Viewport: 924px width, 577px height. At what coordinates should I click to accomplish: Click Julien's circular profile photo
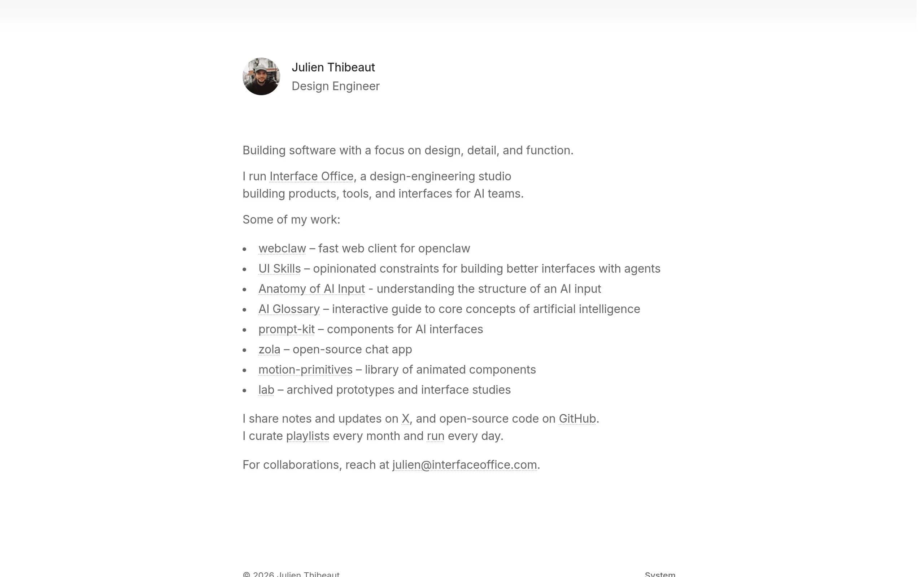[261, 76]
